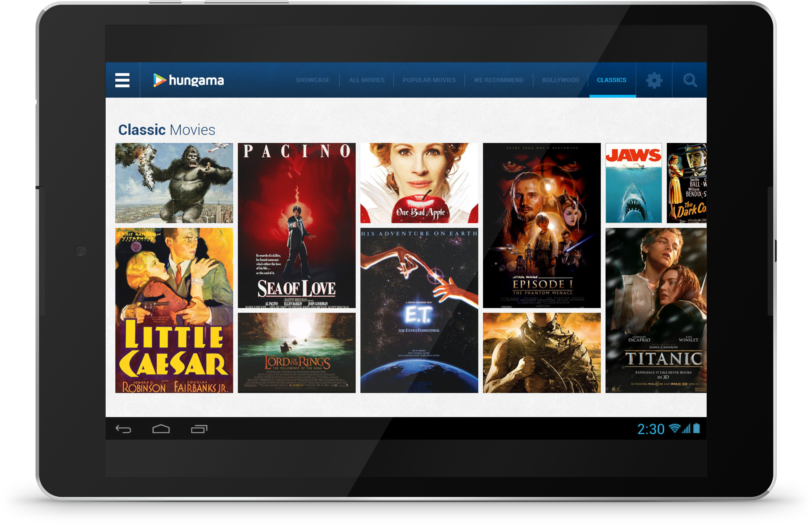Tap the Hungama logo
This screenshot has height=524, width=812.
[189, 80]
